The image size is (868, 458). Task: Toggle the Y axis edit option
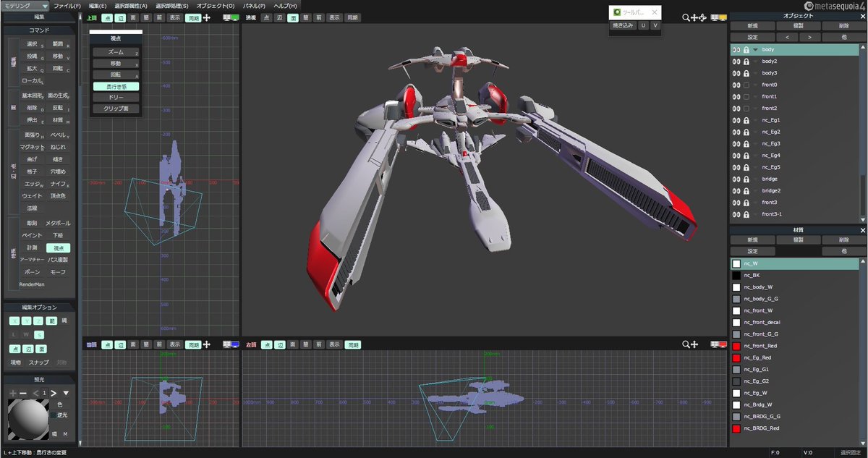coord(27,321)
